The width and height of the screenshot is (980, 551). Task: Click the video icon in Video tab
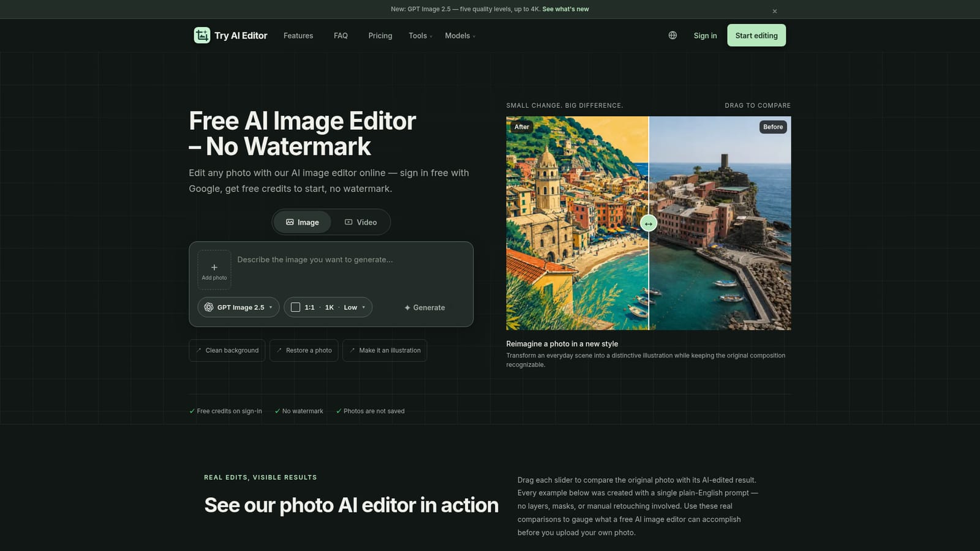coord(349,222)
